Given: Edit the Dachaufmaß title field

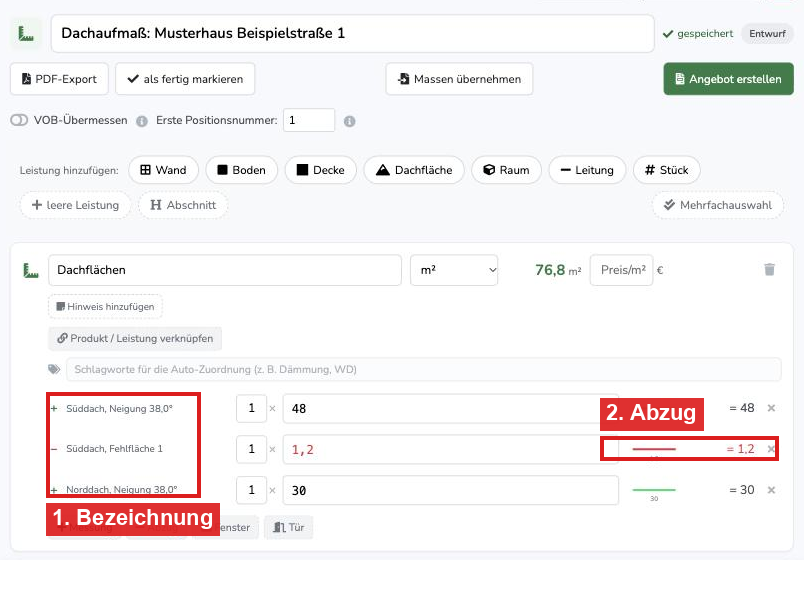Looking at the screenshot, I should pyautogui.click(x=352, y=34).
